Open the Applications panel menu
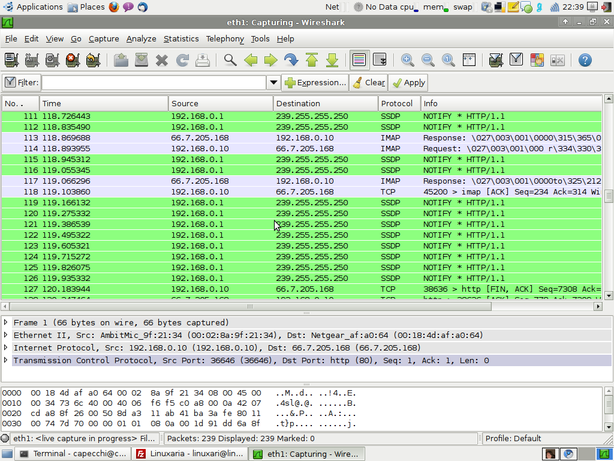 pos(33,7)
